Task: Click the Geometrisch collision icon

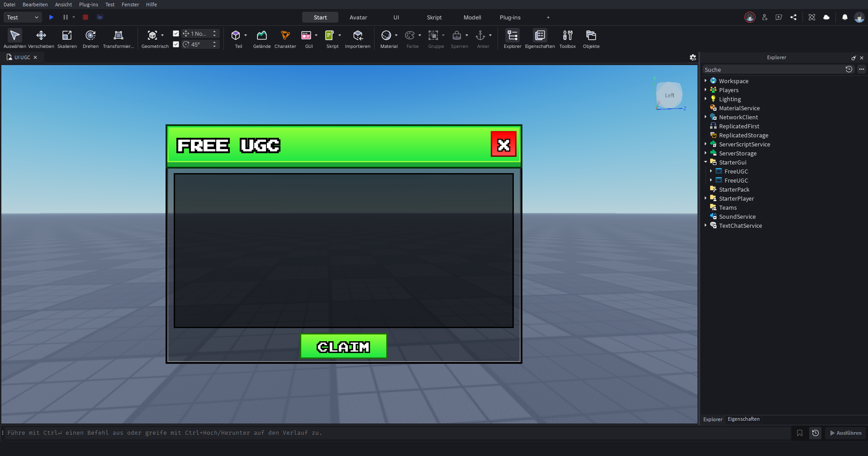Action: pos(152,35)
